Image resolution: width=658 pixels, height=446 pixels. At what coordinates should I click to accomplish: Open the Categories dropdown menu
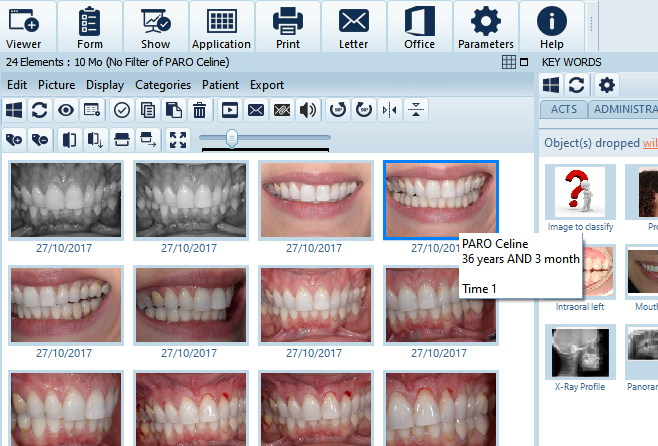pos(163,85)
